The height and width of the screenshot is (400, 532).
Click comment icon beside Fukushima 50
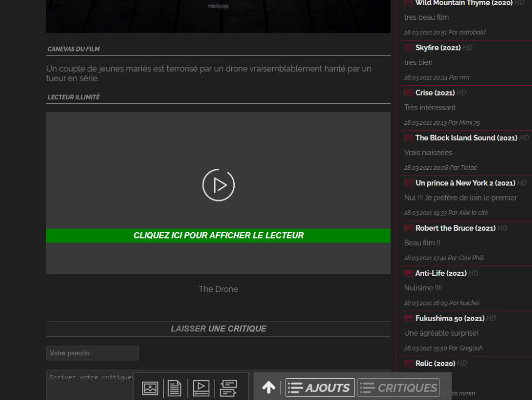click(x=408, y=318)
